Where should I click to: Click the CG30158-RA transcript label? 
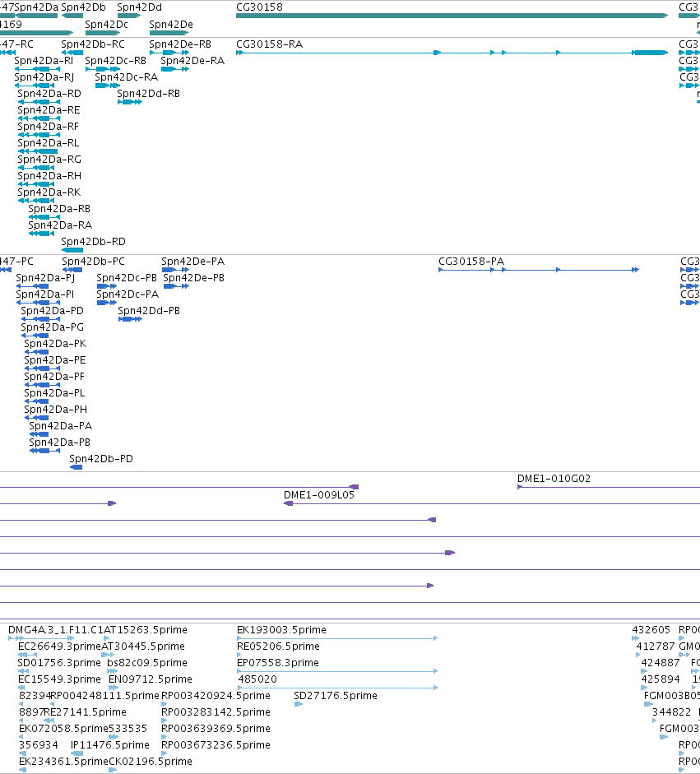point(270,44)
